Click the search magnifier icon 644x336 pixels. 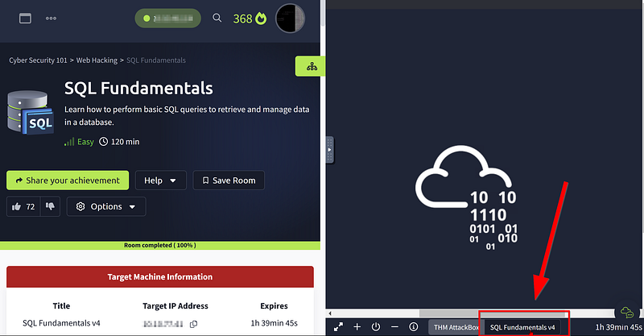click(x=217, y=18)
